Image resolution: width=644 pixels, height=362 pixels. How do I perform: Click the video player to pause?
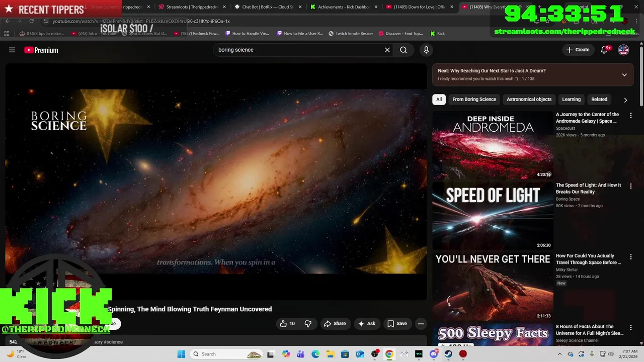(216, 181)
